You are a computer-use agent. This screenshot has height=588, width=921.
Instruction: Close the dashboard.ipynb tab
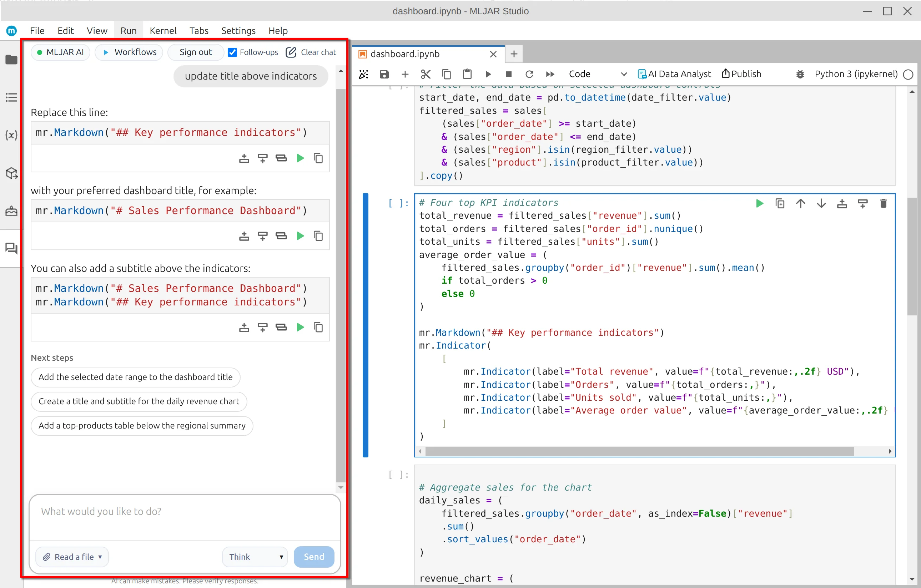493,54
